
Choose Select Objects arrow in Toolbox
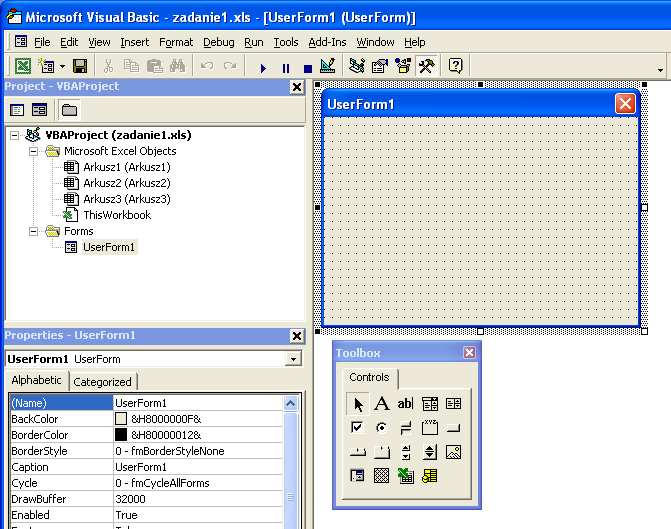tap(358, 404)
